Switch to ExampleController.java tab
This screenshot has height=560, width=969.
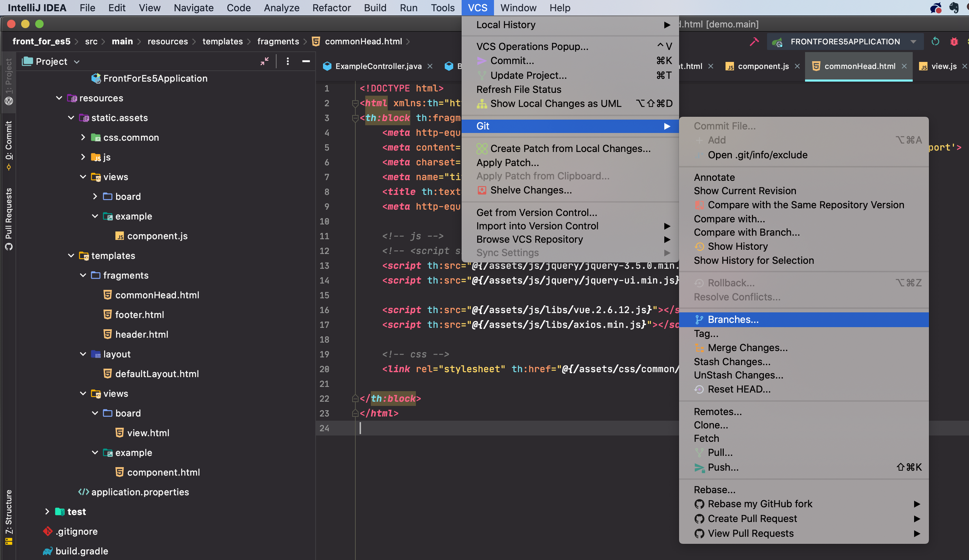coord(372,66)
